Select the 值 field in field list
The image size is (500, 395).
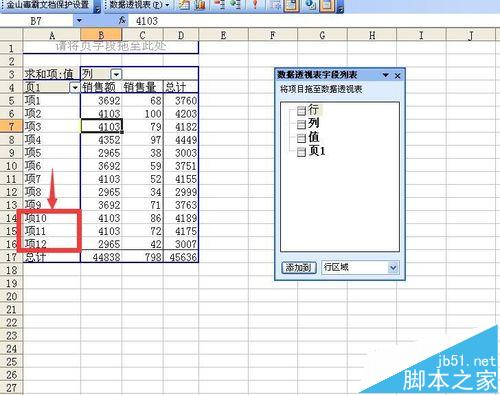pyautogui.click(x=308, y=137)
